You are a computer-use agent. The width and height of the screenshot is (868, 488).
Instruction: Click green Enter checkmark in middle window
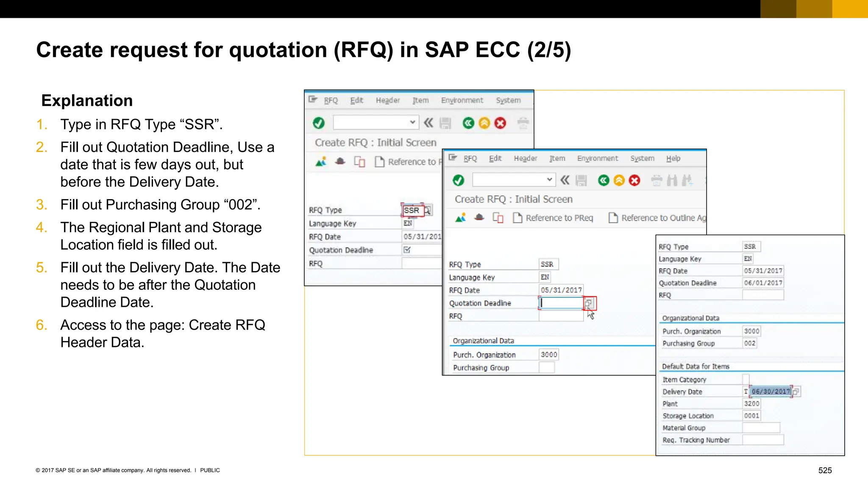[458, 180]
